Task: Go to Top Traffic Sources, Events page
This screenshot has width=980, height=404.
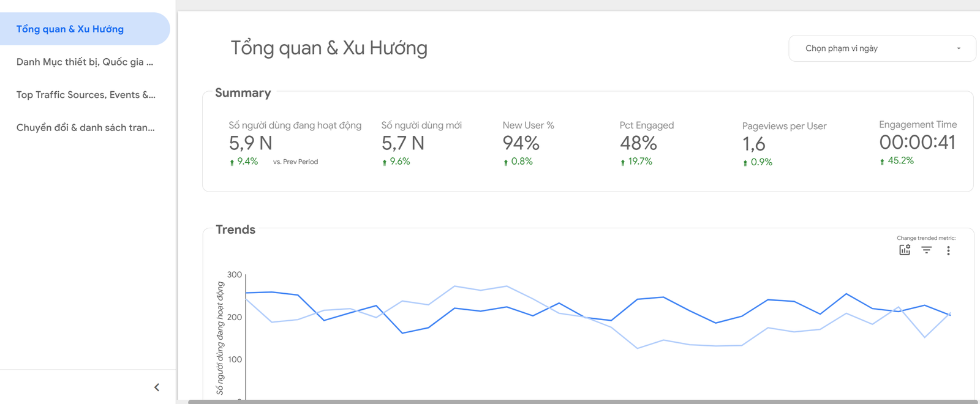Action: coord(85,95)
